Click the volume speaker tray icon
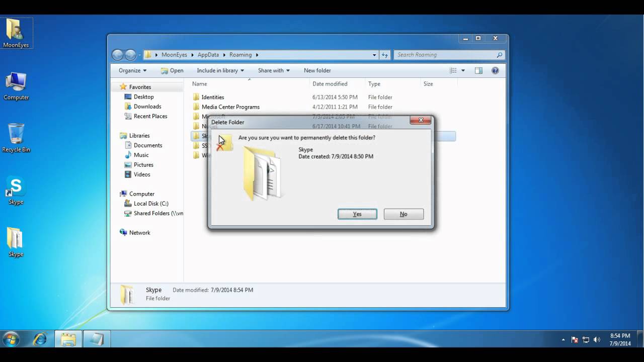 click(597, 340)
